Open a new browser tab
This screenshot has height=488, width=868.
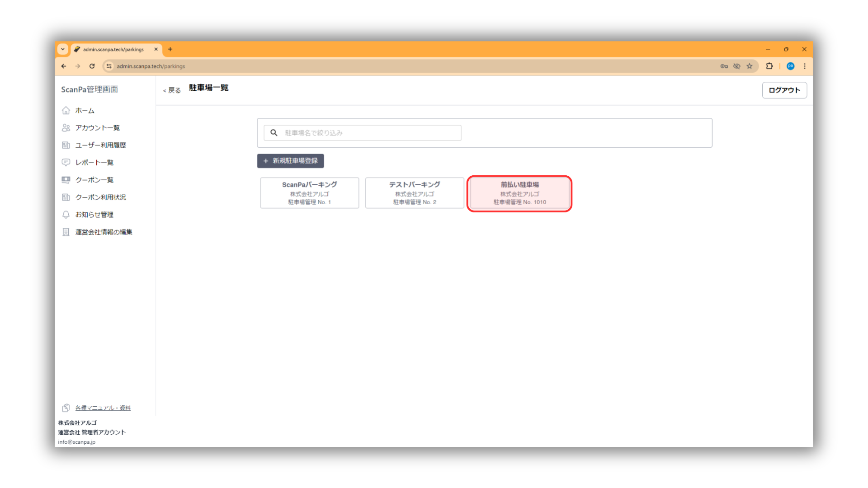coord(170,49)
